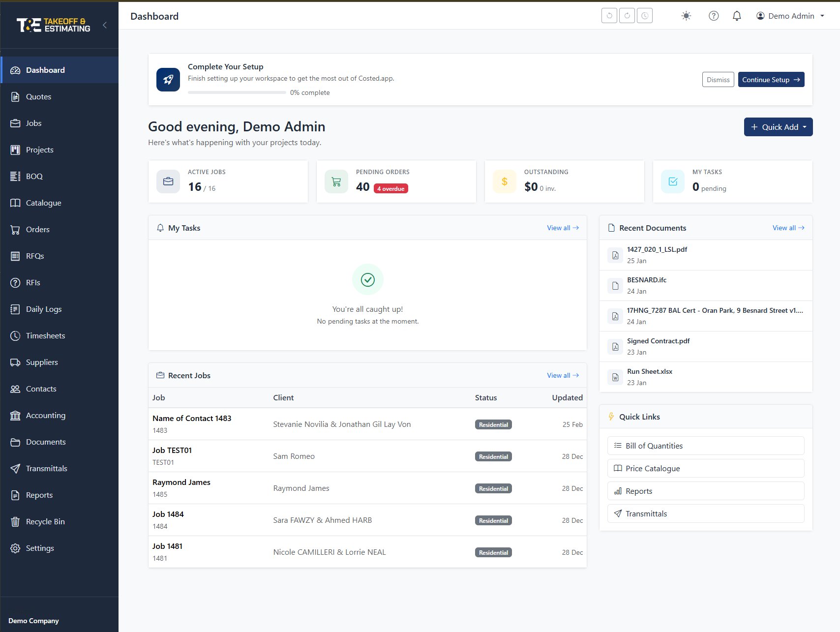840x632 pixels.
Task: Click the Transmittals paper plane icon in sidebar
Action: pyautogui.click(x=15, y=469)
